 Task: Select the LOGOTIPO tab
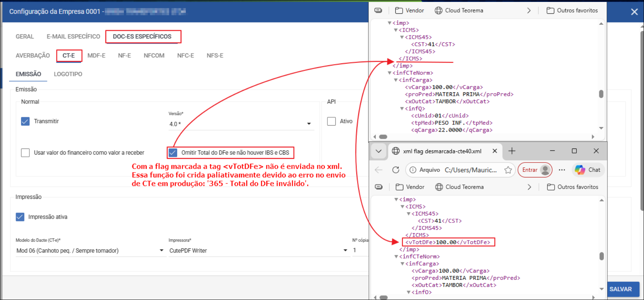(x=68, y=74)
